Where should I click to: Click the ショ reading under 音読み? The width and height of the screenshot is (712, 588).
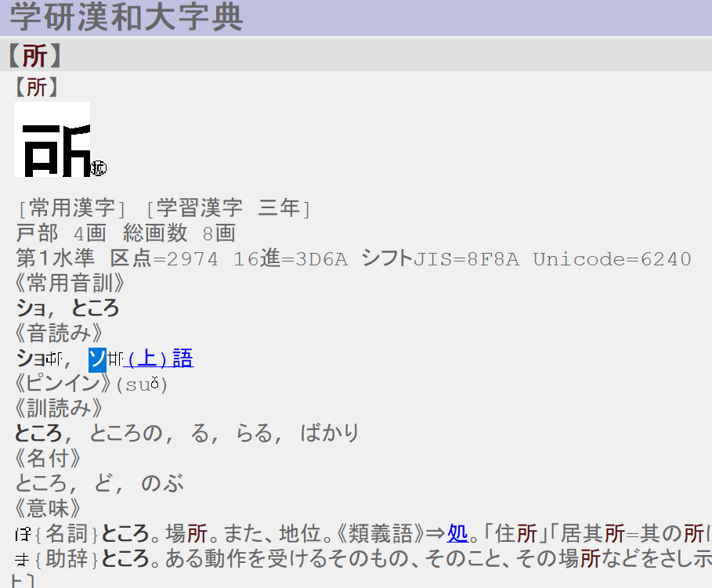coord(31,359)
